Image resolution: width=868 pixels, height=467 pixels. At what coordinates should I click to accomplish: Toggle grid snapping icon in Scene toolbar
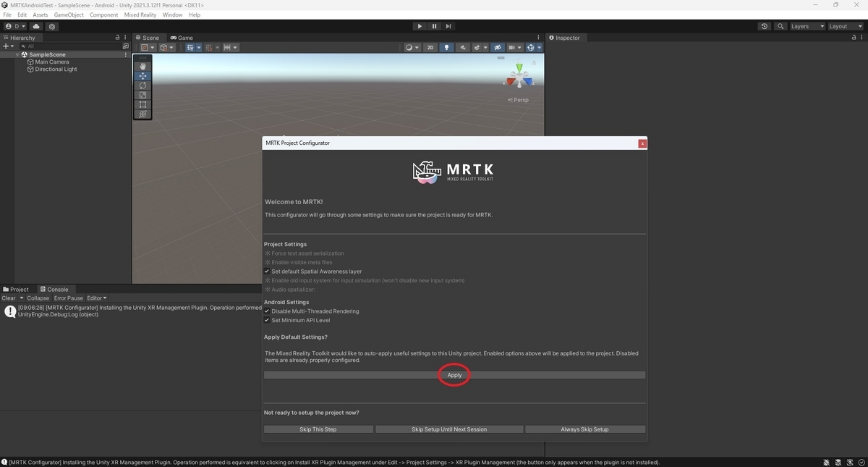coord(211,48)
